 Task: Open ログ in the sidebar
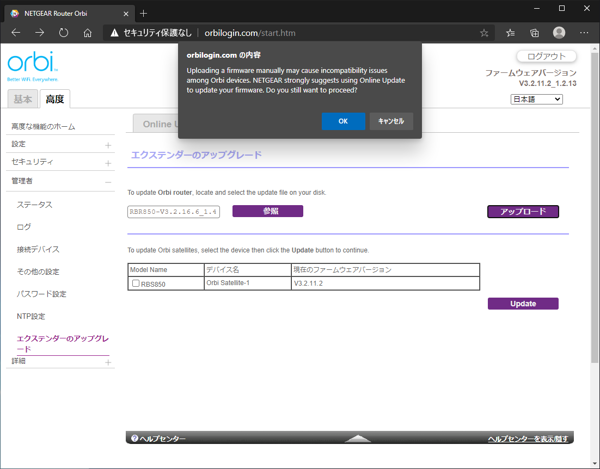pyautogui.click(x=24, y=227)
